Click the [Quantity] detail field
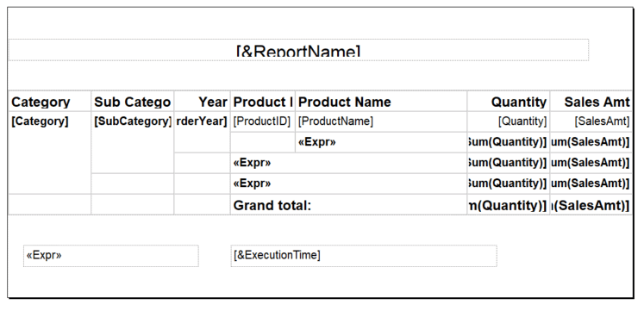This screenshot has width=644, height=311. coord(508,121)
